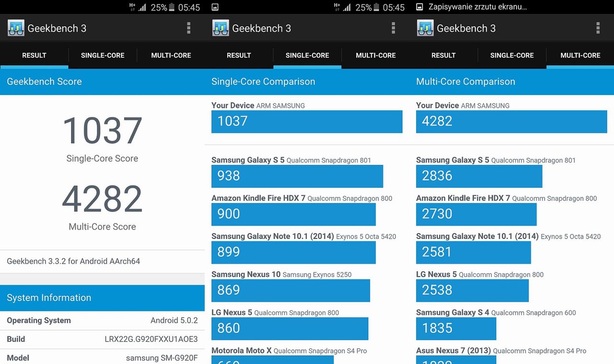Image resolution: width=614 pixels, height=364 pixels.
Task: Tap 05:45 clock above Single-Core Comparison screen
Action: coord(394,7)
